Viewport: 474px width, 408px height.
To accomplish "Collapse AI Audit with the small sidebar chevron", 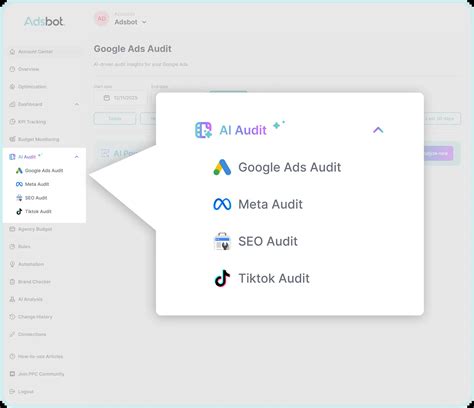I will pos(77,157).
